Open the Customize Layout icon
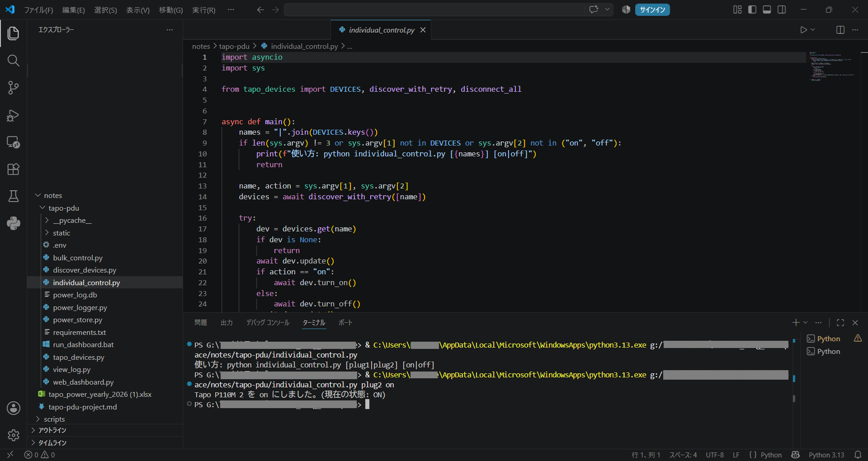The height and width of the screenshot is (461, 868). coord(737,9)
